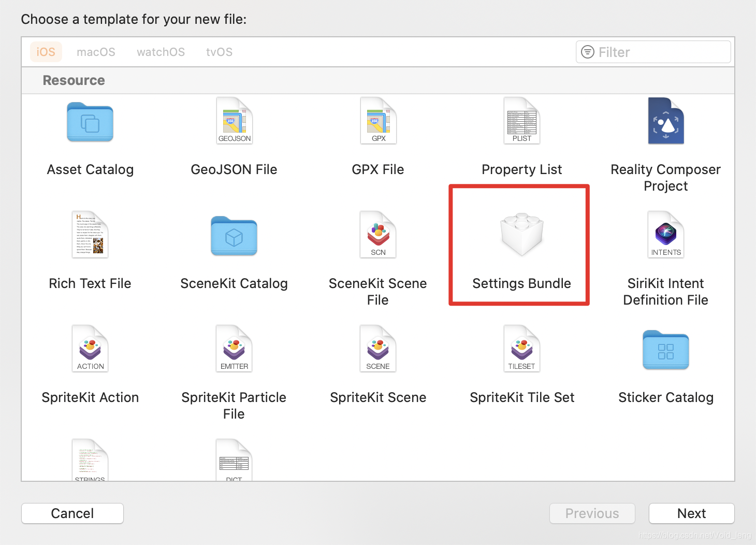Select the Sticker Catalog folder icon
Screen dimensions: 756x545
(x=666, y=350)
